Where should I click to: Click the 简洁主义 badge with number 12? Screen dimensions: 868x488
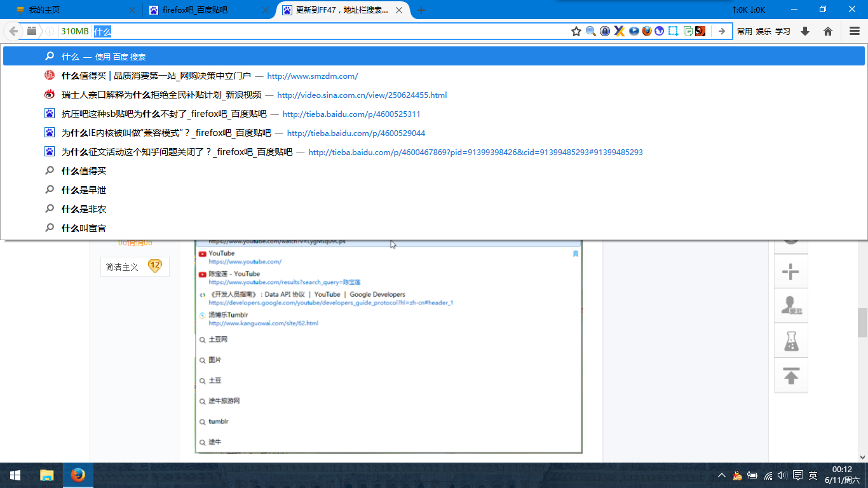[135, 267]
